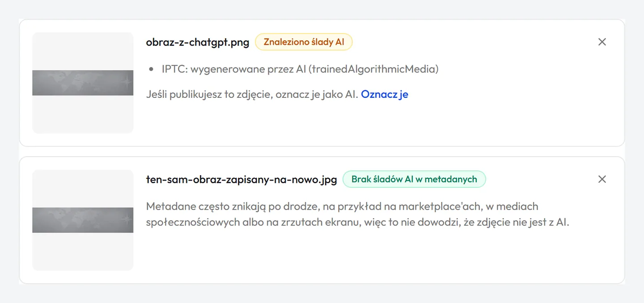Click the text 'Jeśli publikujesz to zdjęcie'
Screen dimensions: 644x303
209,94
